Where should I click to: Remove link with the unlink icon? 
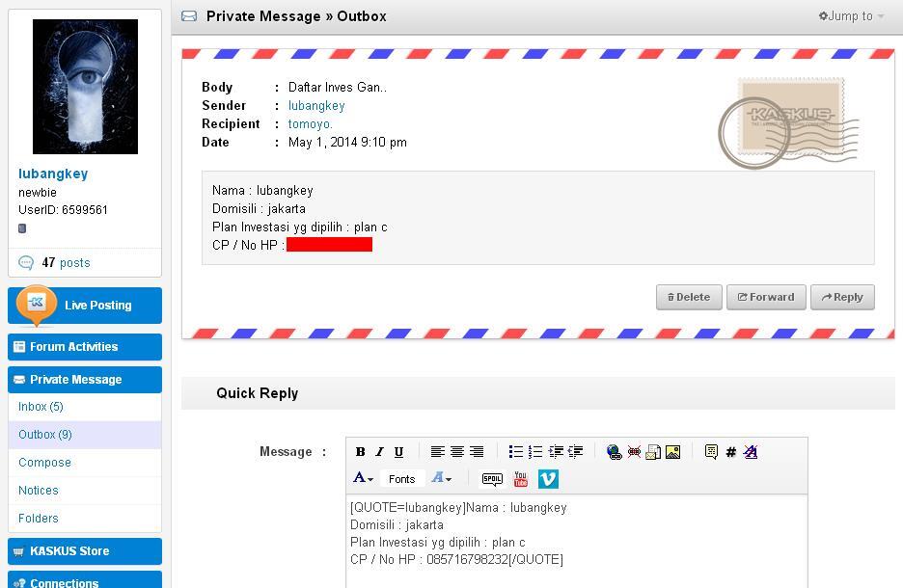(x=634, y=452)
